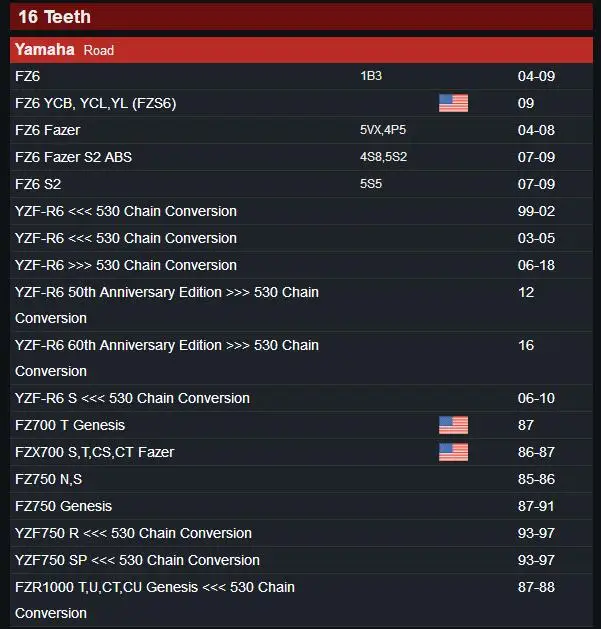Open YZF-R6 50th Anniversary Edition entry

301,305
